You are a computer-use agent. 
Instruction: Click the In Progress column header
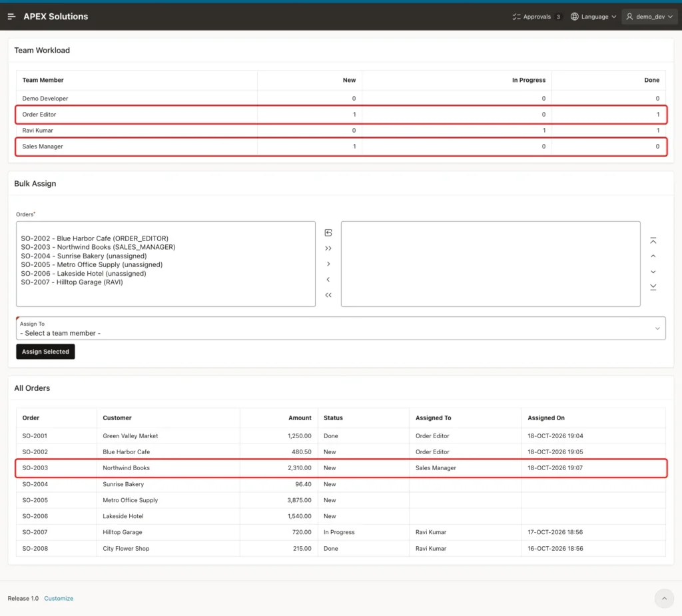pyautogui.click(x=528, y=80)
